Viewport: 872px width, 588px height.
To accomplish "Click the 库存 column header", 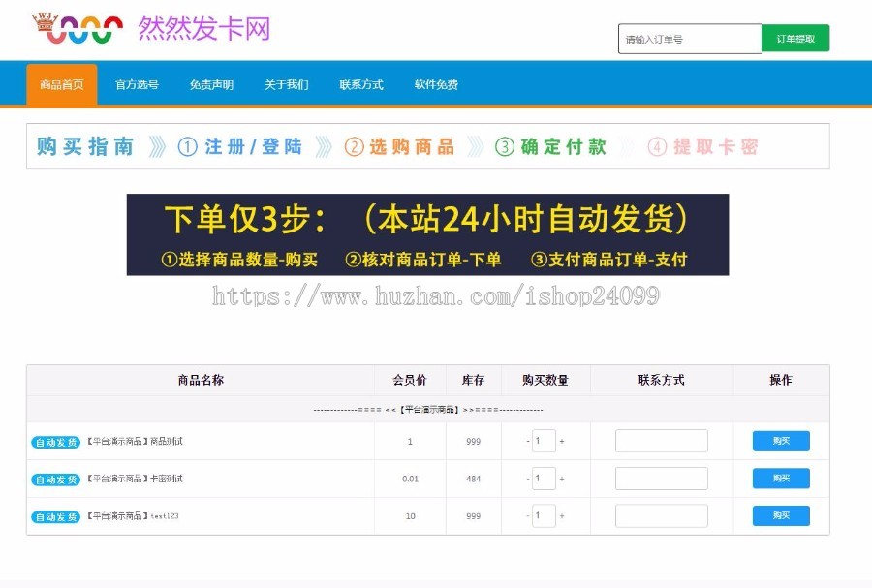I will [x=473, y=380].
